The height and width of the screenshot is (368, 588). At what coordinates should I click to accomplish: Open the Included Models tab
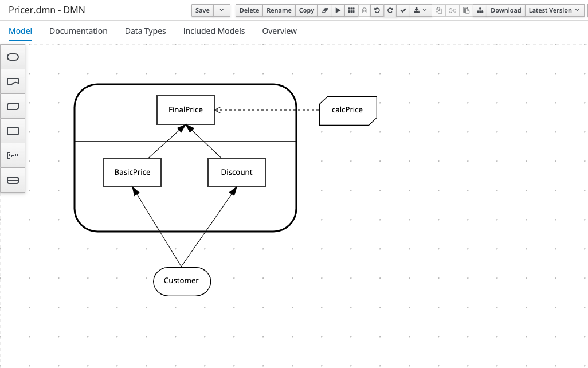pos(214,31)
